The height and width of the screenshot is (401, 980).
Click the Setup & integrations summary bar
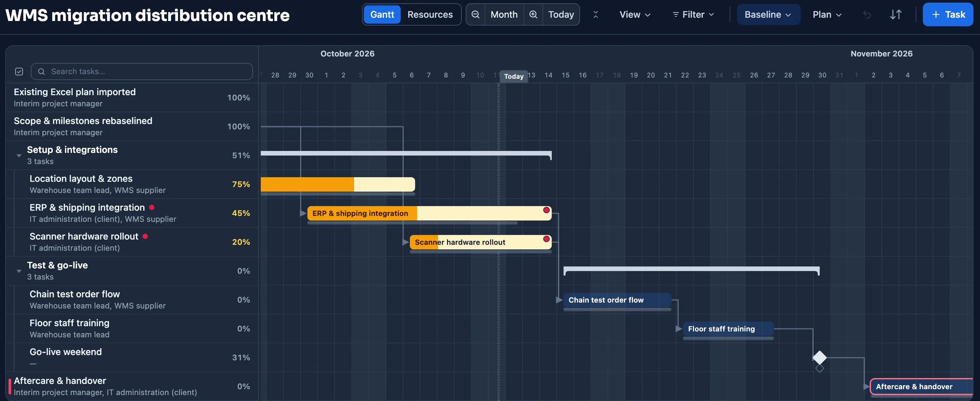click(x=406, y=154)
